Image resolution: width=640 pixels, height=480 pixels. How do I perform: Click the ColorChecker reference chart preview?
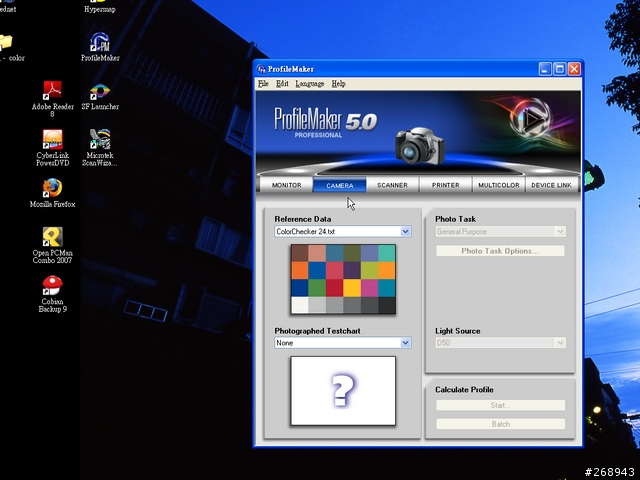(x=343, y=279)
